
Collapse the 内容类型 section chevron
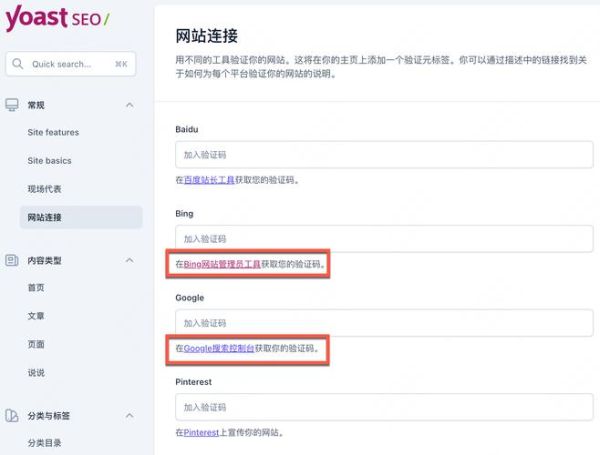coord(129,260)
